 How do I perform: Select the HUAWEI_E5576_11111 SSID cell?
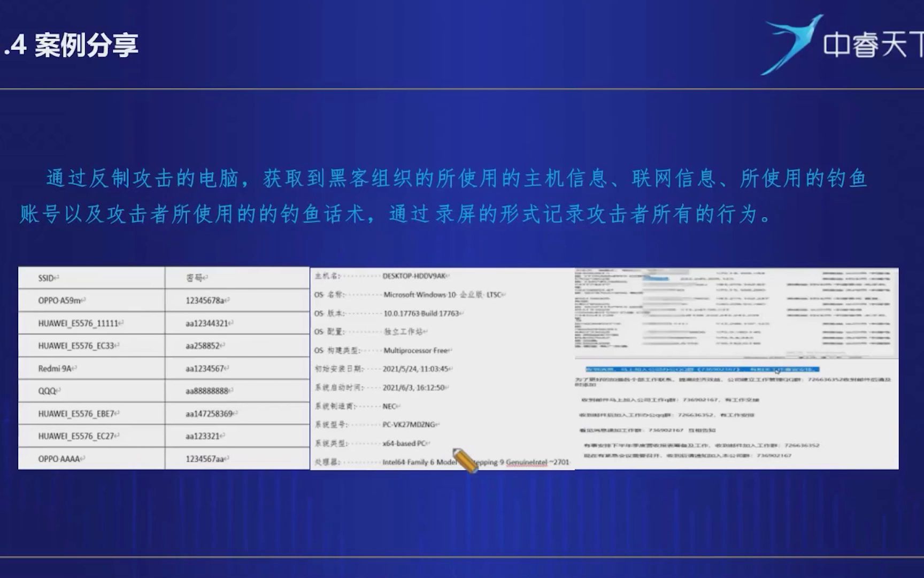[x=91, y=323]
